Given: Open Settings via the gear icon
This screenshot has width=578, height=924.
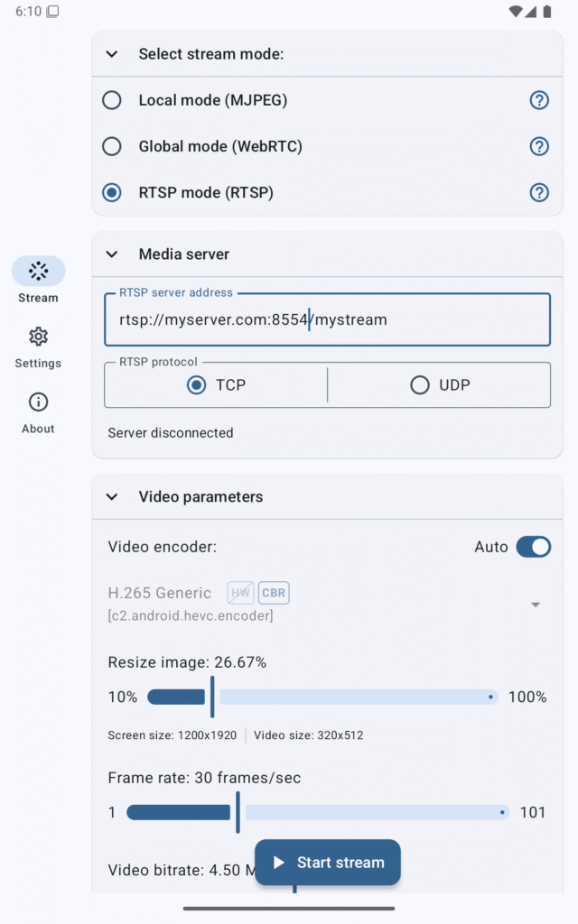Looking at the screenshot, I should point(38,336).
